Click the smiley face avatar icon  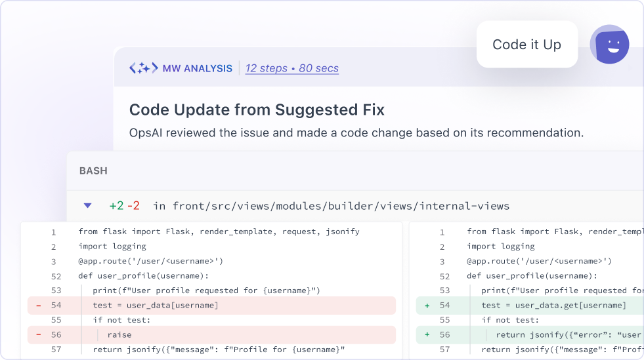click(609, 45)
